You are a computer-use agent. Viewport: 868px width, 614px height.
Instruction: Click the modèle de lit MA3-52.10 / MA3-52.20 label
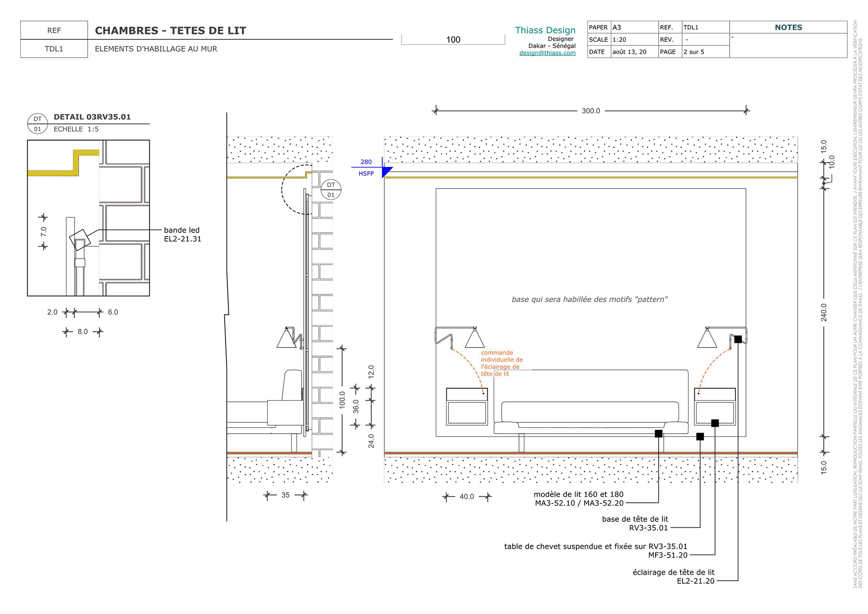[579, 499]
